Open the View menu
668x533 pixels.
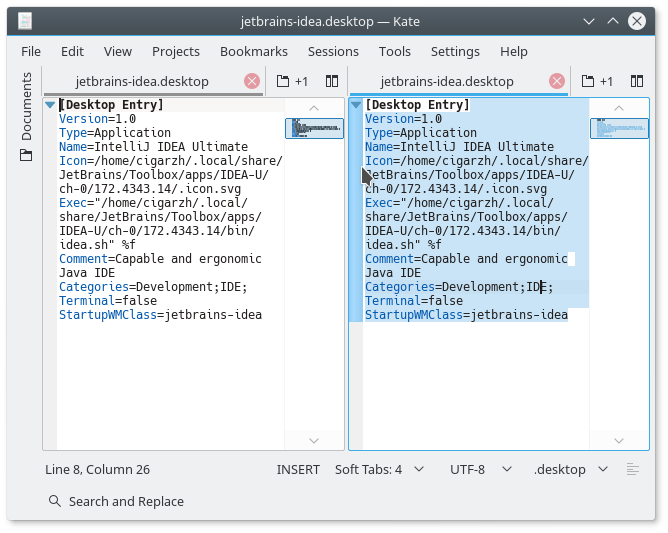(118, 52)
